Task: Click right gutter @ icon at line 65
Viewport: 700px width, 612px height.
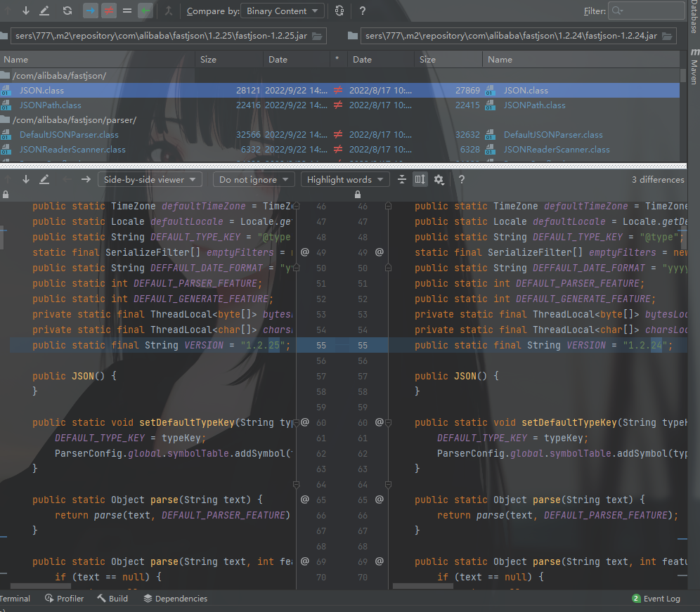Action: point(379,500)
